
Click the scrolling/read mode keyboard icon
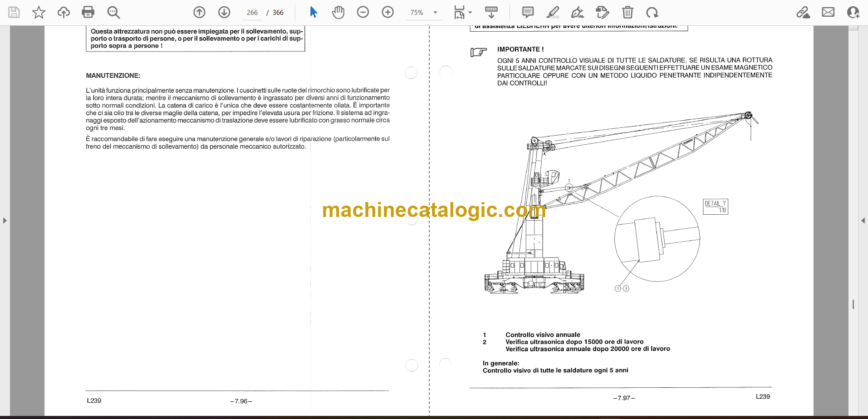(x=491, y=12)
